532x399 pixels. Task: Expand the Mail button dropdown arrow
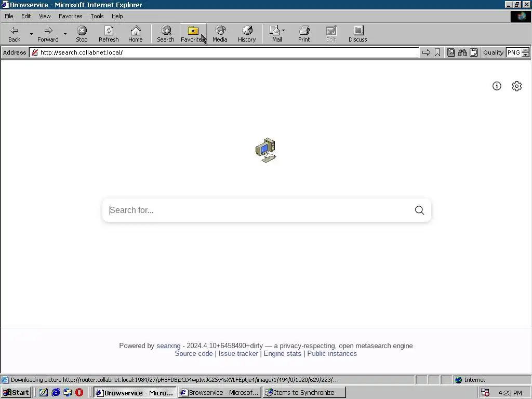tap(283, 31)
